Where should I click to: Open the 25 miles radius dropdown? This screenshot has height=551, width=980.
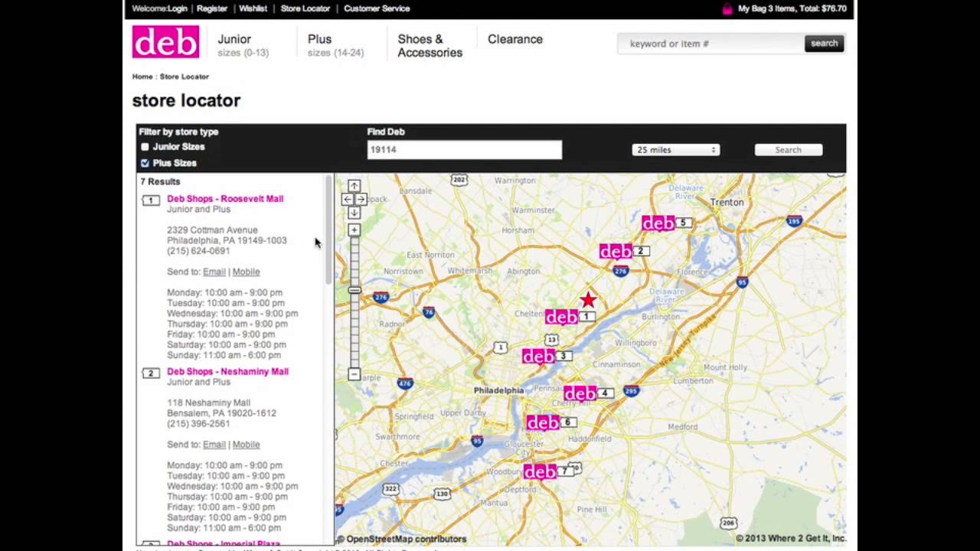pyautogui.click(x=676, y=150)
